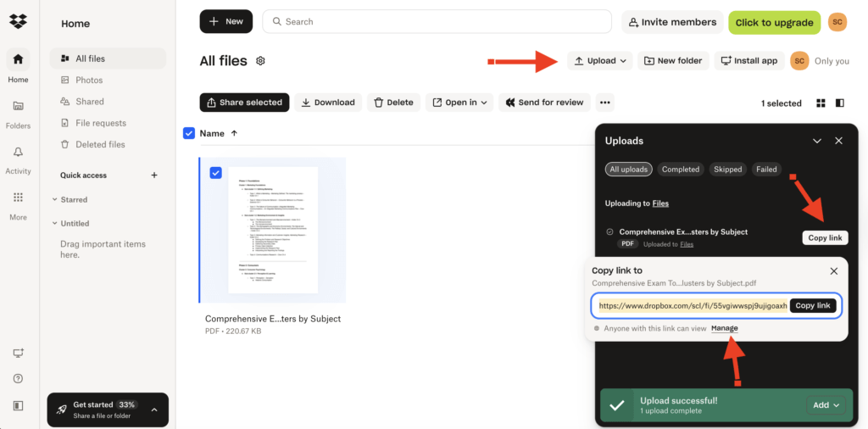
Task: Select the Completed uploads filter
Action: tap(681, 170)
